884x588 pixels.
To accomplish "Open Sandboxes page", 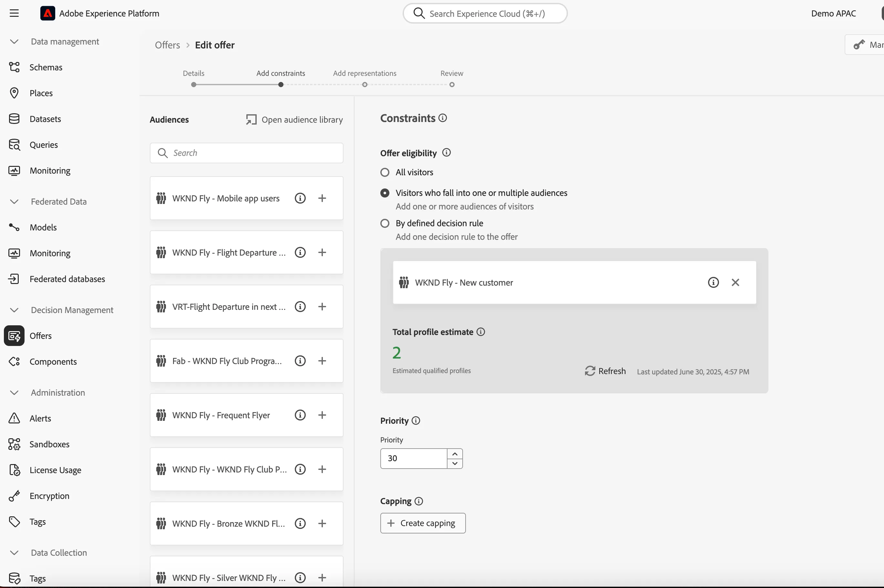I will click(x=49, y=444).
